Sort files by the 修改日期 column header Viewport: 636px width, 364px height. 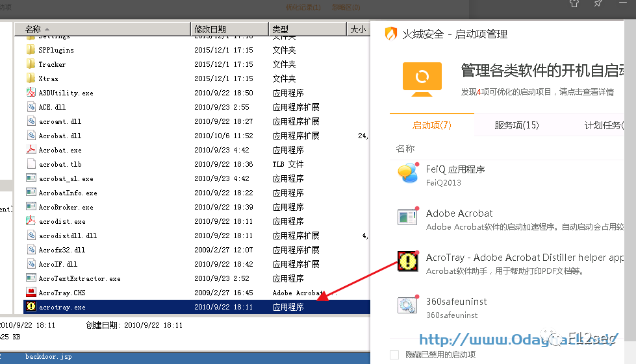pos(229,29)
